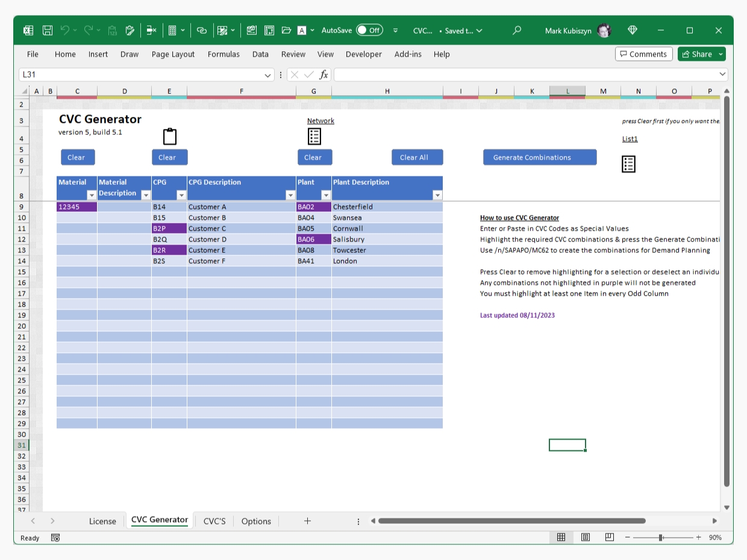This screenshot has width=747, height=560.
Task: Switch to Page Layout view in status bar
Action: coord(586,538)
